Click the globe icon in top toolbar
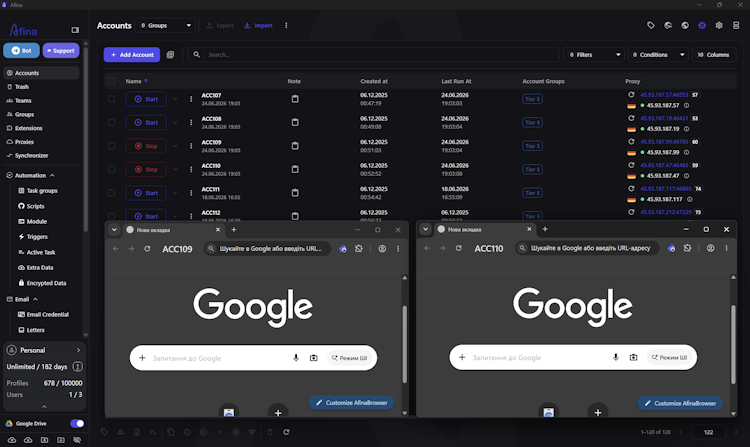750x447 pixels. pyautogui.click(x=685, y=25)
